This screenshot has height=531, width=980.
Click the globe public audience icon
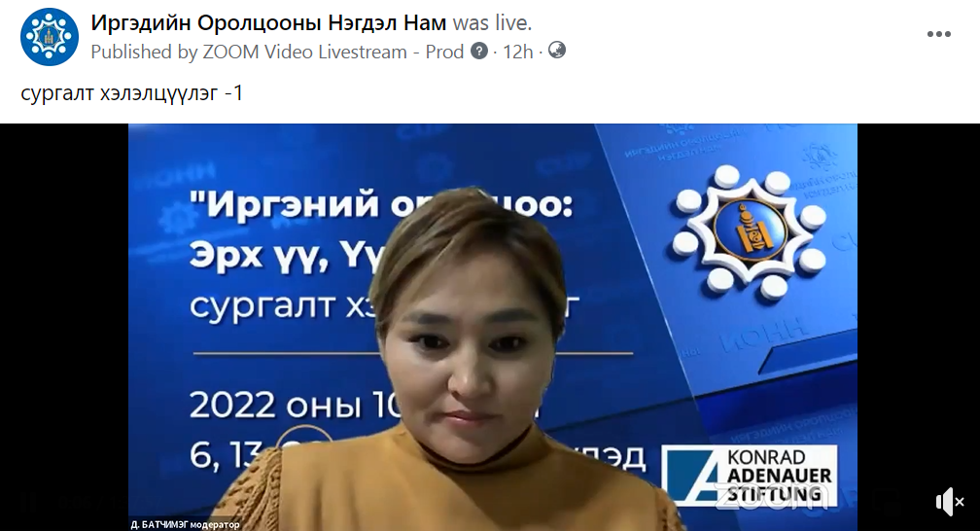pyautogui.click(x=557, y=50)
